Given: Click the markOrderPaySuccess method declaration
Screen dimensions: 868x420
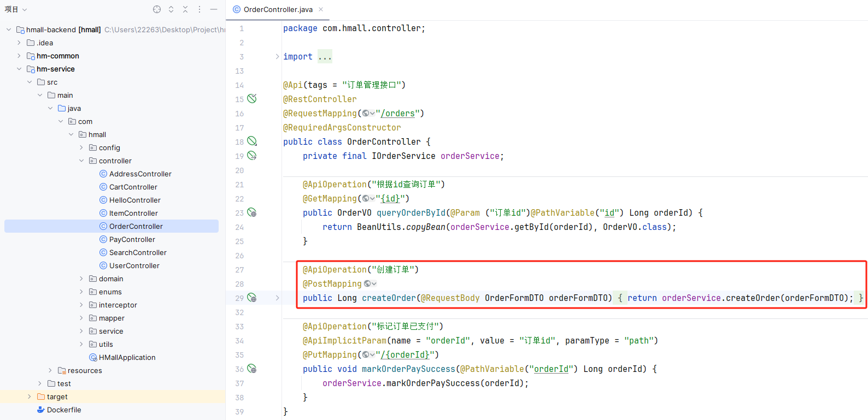Looking at the screenshot, I should pos(408,369).
